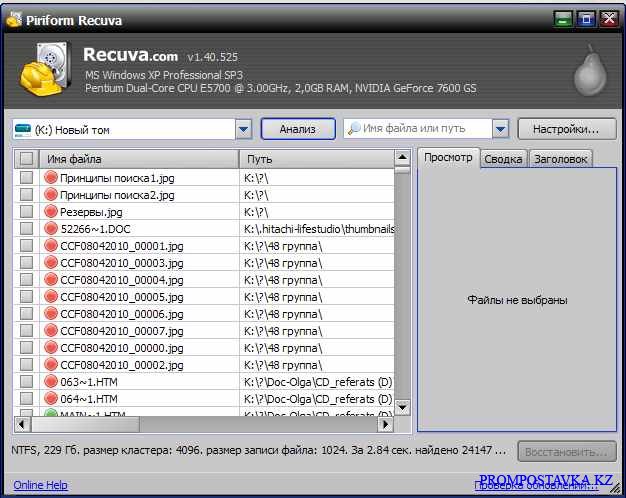
Task: Open the file name filter dropdown arrow
Action: click(501, 129)
